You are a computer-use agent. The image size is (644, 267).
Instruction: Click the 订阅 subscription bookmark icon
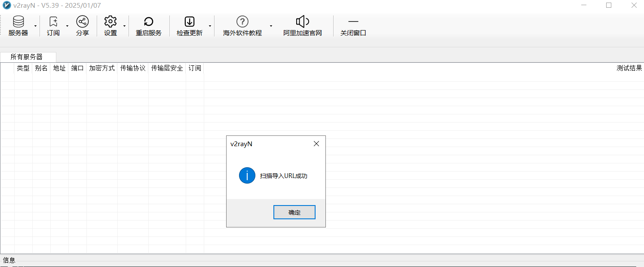click(53, 22)
